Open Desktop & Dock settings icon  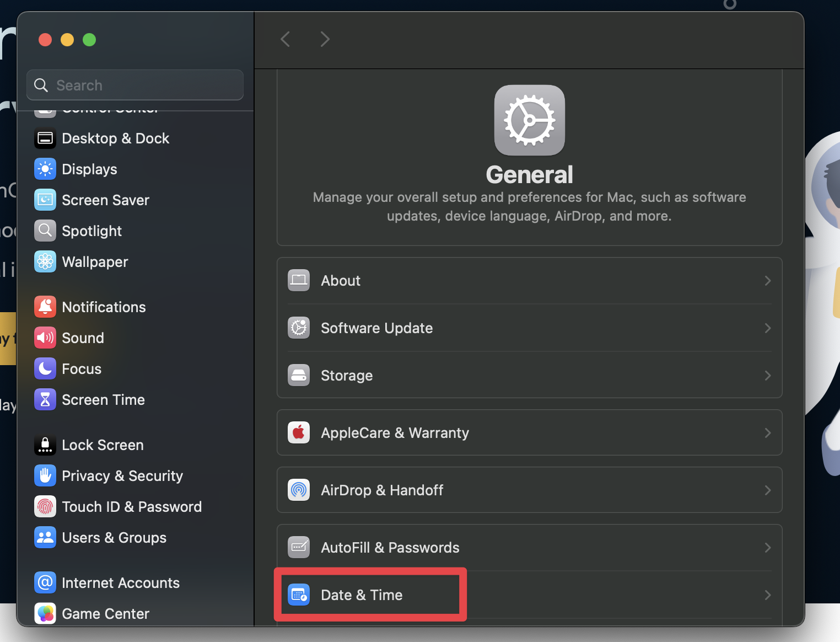(45, 138)
